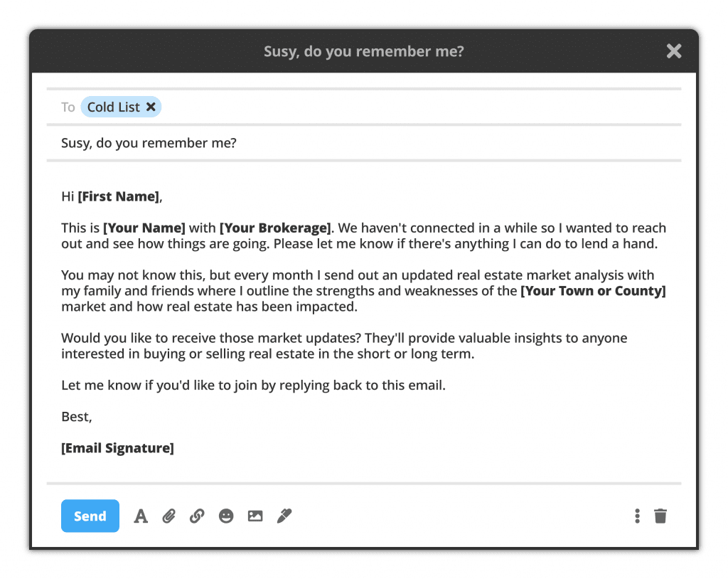Attach a file using the paperclip icon
The width and height of the screenshot is (728, 579).
168,516
